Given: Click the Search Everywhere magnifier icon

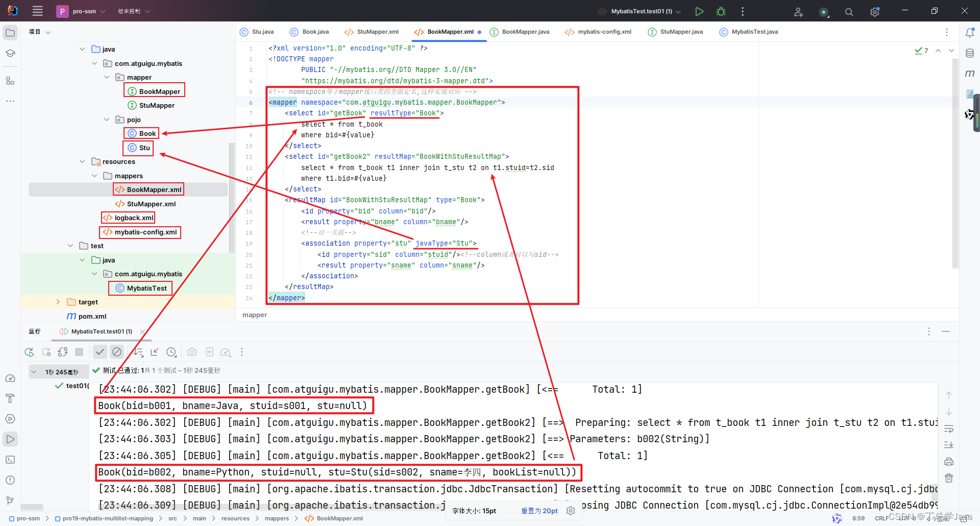Looking at the screenshot, I should 849,11.
